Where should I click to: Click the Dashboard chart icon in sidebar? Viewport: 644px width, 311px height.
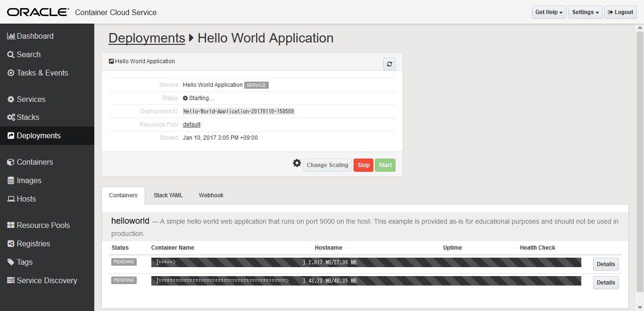click(x=11, y=36)
